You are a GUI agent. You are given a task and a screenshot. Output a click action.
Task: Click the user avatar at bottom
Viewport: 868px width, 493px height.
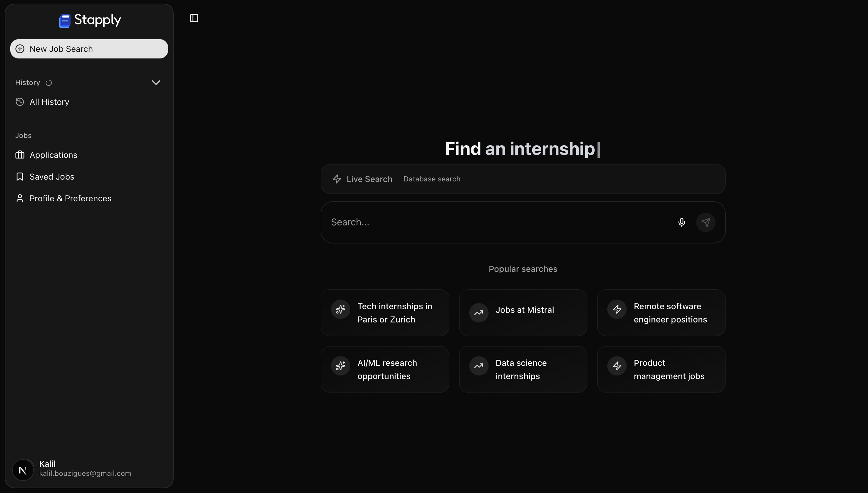pyautogui.click(x=23, y=469)
